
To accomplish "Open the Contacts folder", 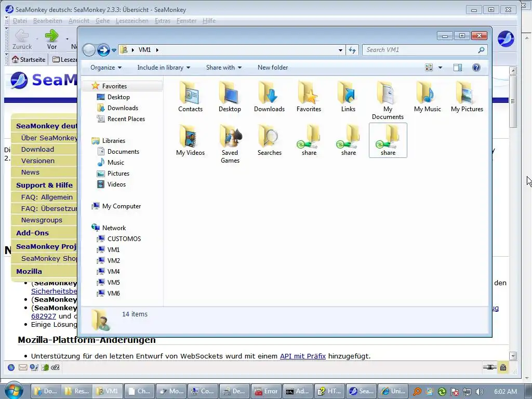I will point(190,97).
